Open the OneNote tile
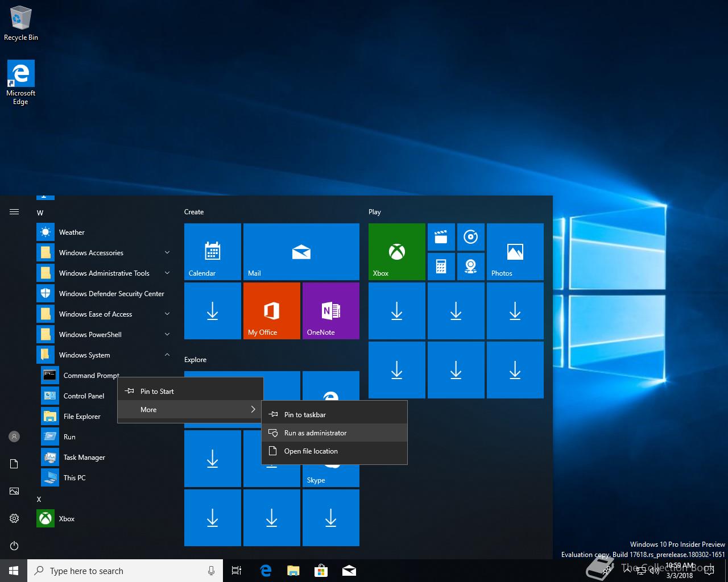Image resolution: width=728 pixels, height=582 pixels. pos(331,311)
